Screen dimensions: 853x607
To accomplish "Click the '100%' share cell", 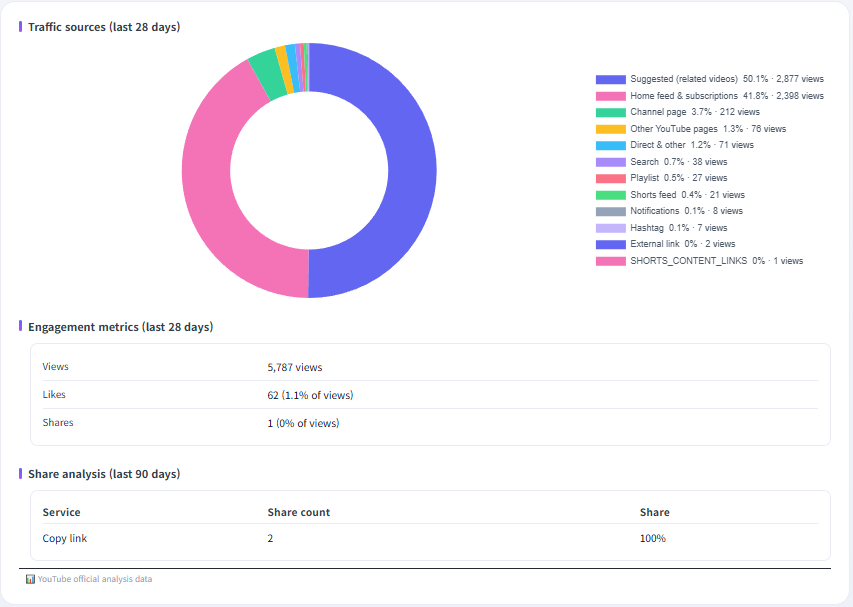I will (653, 538).
